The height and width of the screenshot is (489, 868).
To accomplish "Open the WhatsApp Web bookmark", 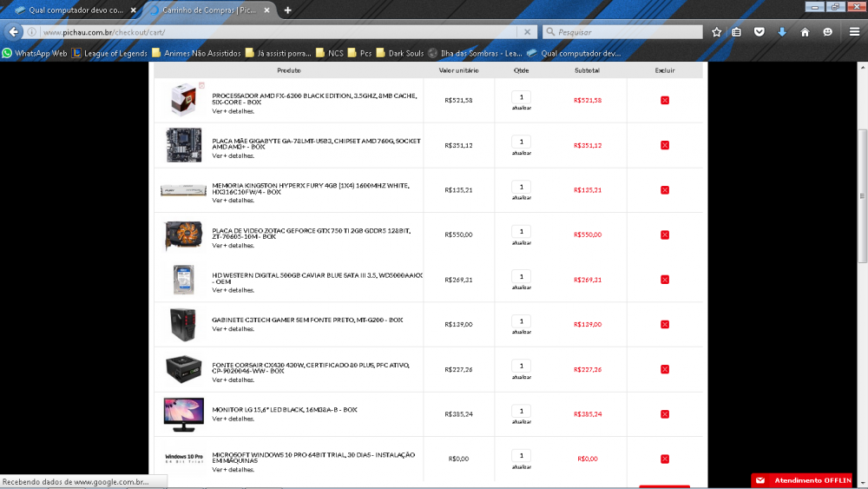I will tap(35, 53).
